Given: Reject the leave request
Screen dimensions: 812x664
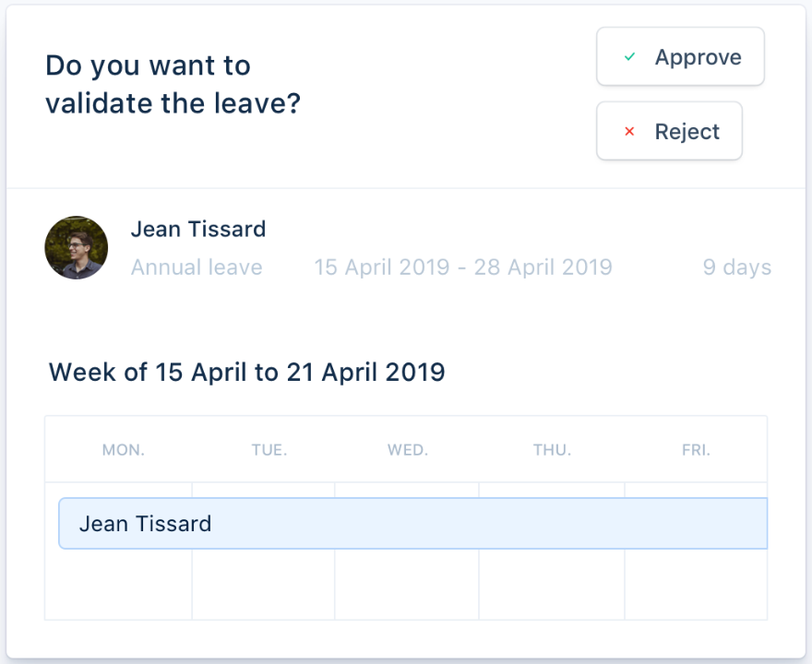Looking at the screenshot, I should coord(669,132).
